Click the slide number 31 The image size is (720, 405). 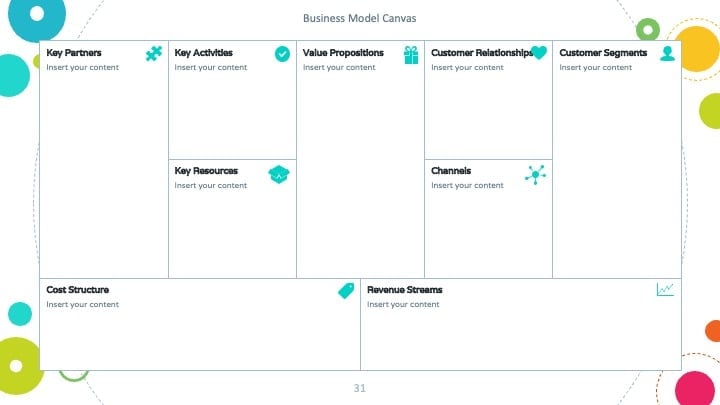coord(360,388)
